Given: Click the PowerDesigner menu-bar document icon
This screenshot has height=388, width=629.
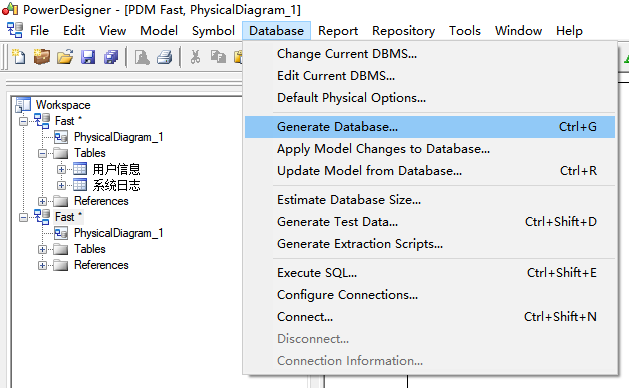Looking at the screenshot, I should 15,30.
